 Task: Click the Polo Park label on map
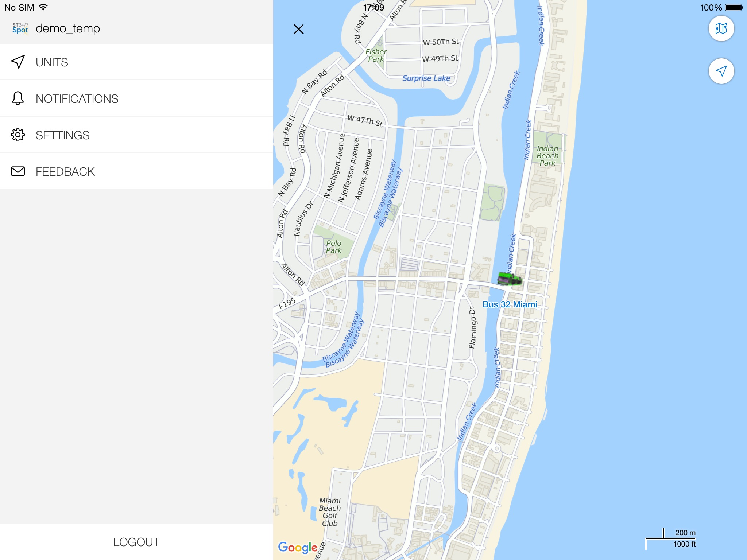click(x=334, y=247)
